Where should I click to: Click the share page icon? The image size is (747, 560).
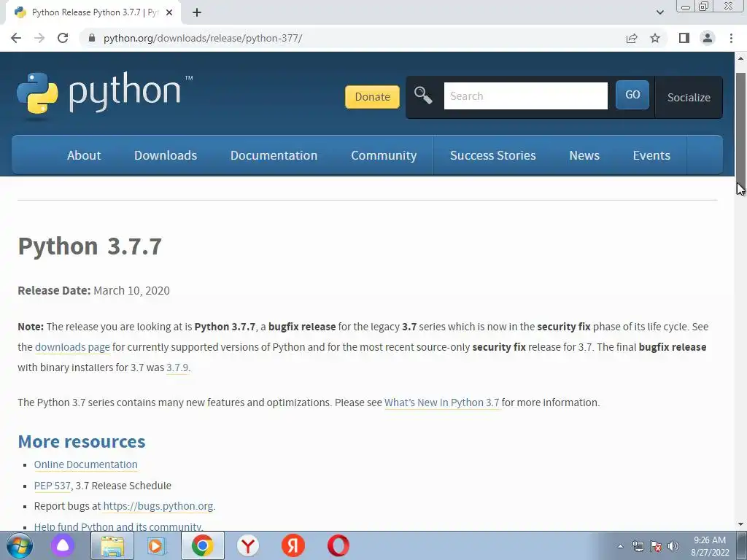click(x=632, y=38)
